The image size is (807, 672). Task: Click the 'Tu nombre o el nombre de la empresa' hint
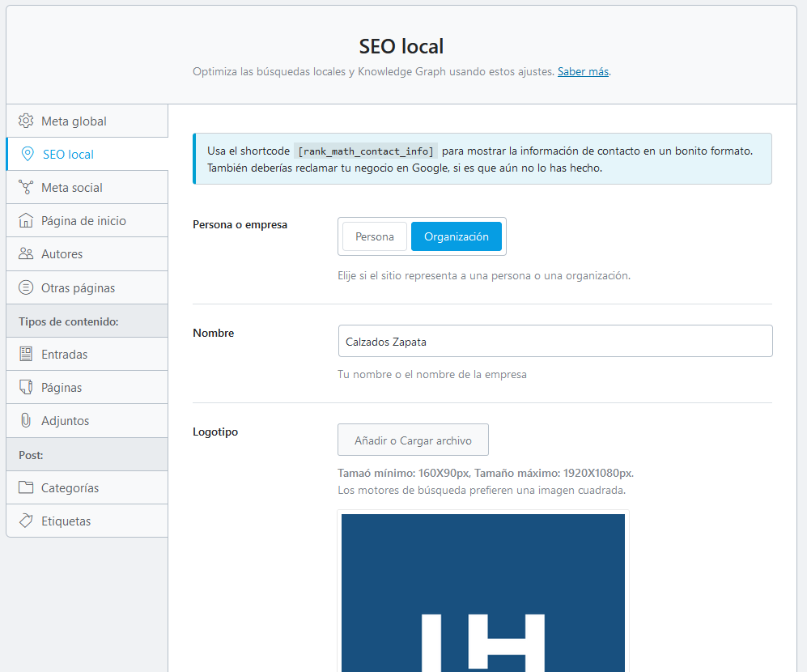[431, 374]
